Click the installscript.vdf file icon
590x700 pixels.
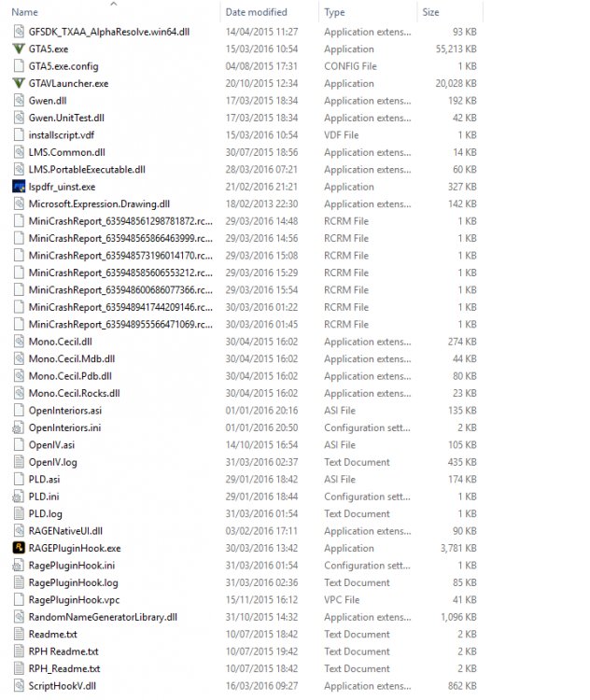coord(19,134)
